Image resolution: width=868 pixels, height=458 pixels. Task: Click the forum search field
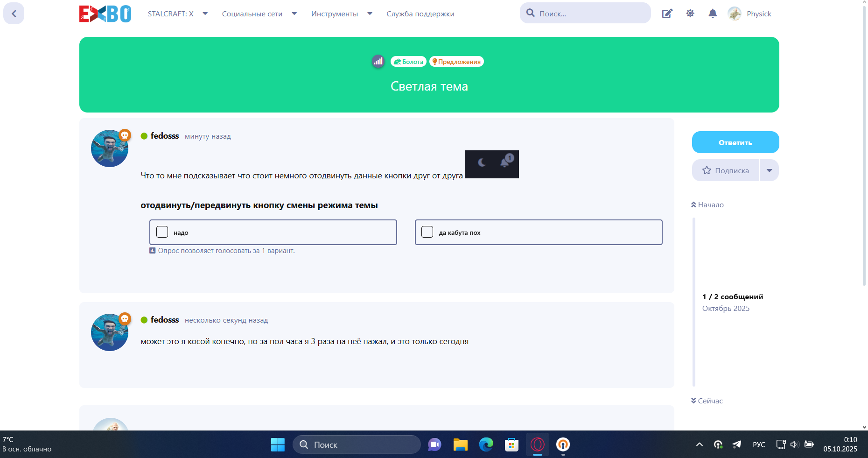coord(590,14)
